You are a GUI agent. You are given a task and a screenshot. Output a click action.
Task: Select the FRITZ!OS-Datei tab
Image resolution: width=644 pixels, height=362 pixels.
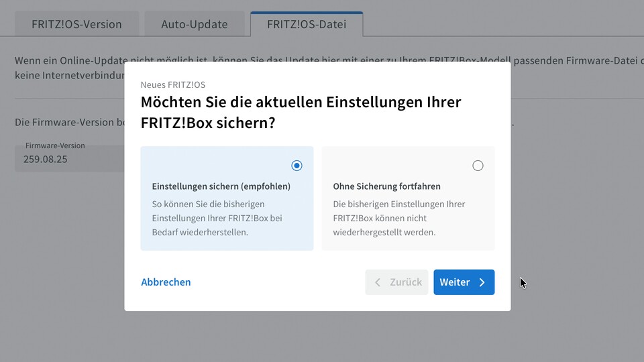click(307, 24)
